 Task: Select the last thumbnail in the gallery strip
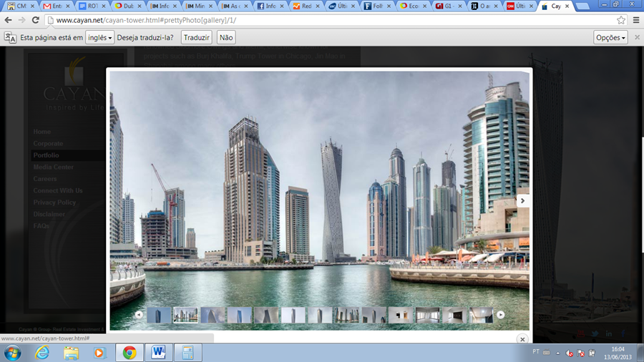coord(481,315)
